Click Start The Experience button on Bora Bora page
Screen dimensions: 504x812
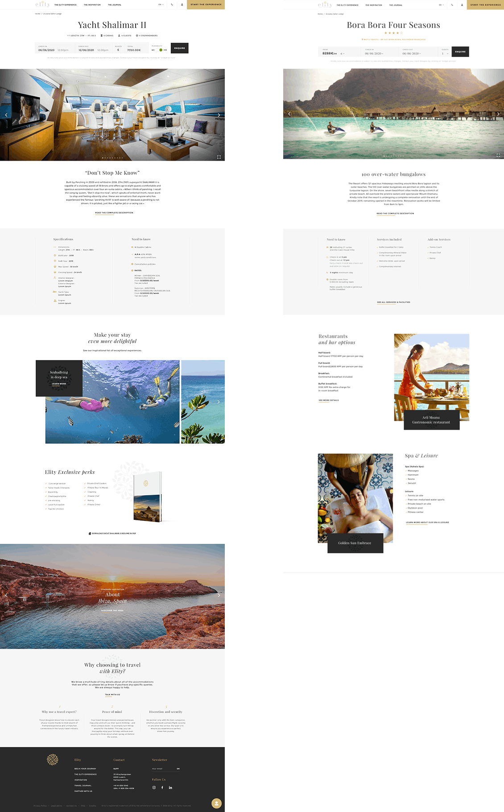pos(486,5)
